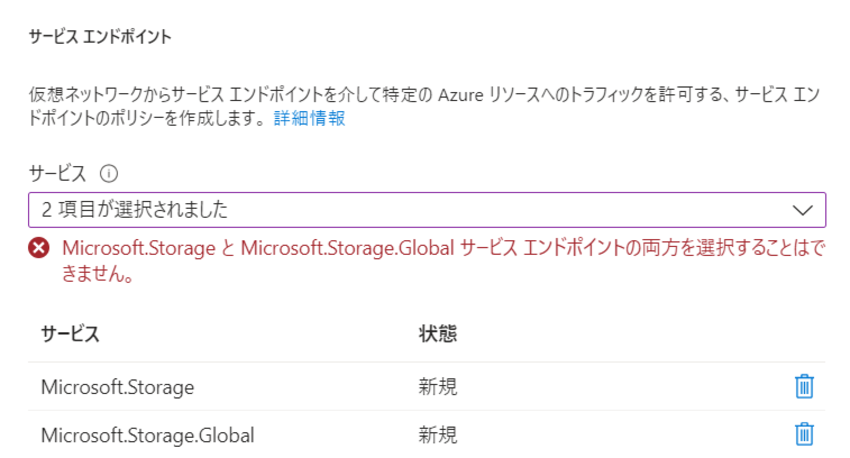Click the info icon beside サービス label
Screen dimensions: 850x458
coord(108,173)
